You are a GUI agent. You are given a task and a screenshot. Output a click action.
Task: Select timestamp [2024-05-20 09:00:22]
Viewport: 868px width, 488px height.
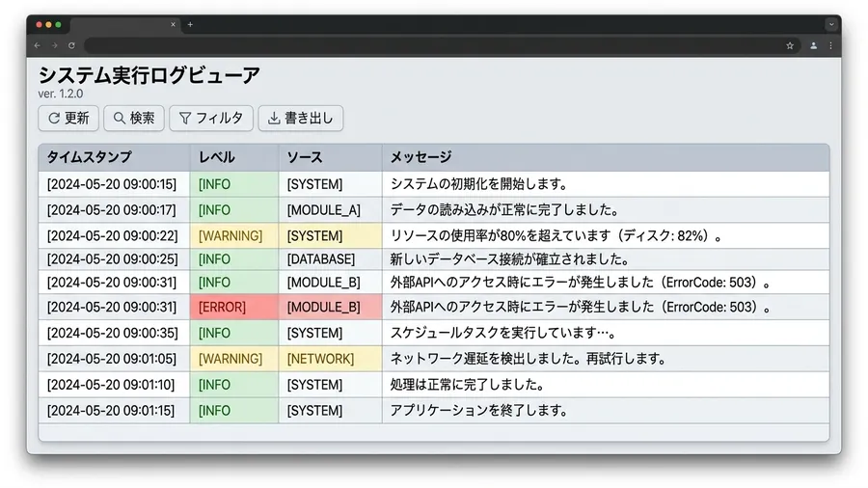tap(113, 235)
